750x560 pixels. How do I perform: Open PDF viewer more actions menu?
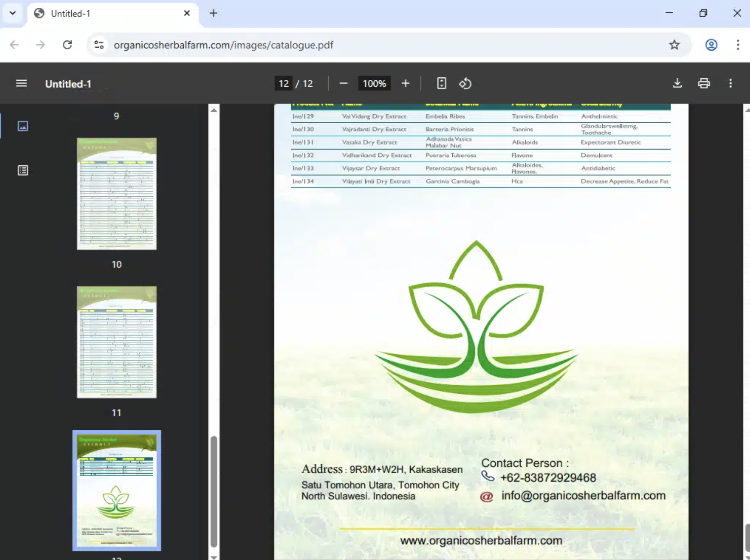730,83
